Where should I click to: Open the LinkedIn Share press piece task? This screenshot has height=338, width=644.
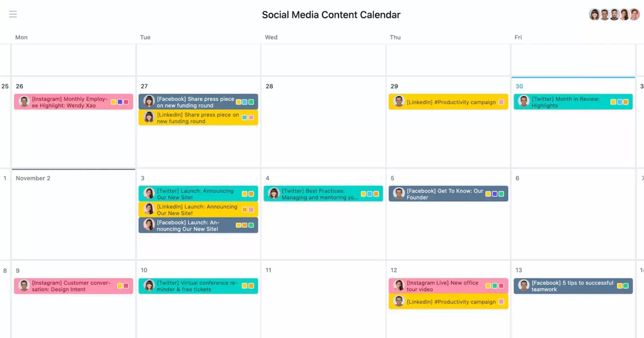point(198,117)
